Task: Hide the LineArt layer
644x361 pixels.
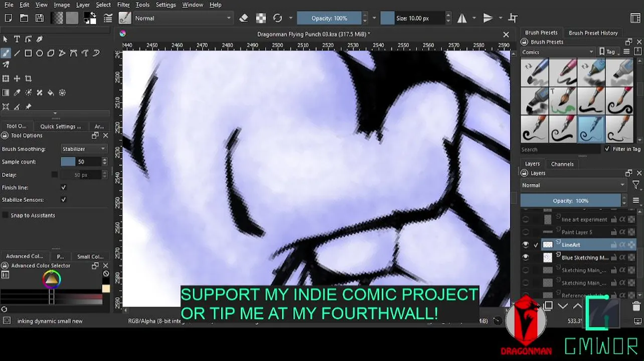Action: click(526, 245)
